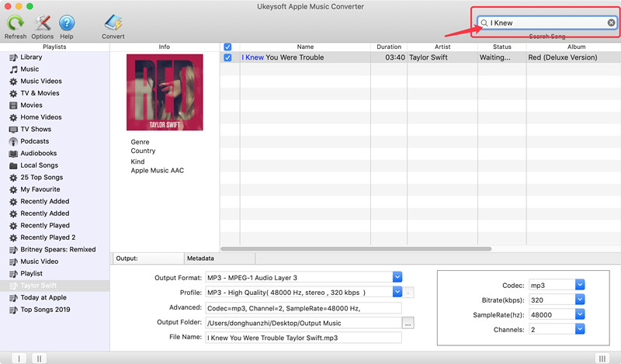Select Music Video playlist
Screen dimensions: 621x364
[40, 262]
